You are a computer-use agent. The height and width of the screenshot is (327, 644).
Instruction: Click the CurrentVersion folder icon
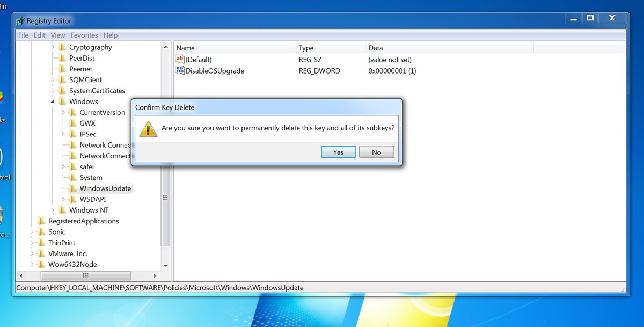(73, 112)
